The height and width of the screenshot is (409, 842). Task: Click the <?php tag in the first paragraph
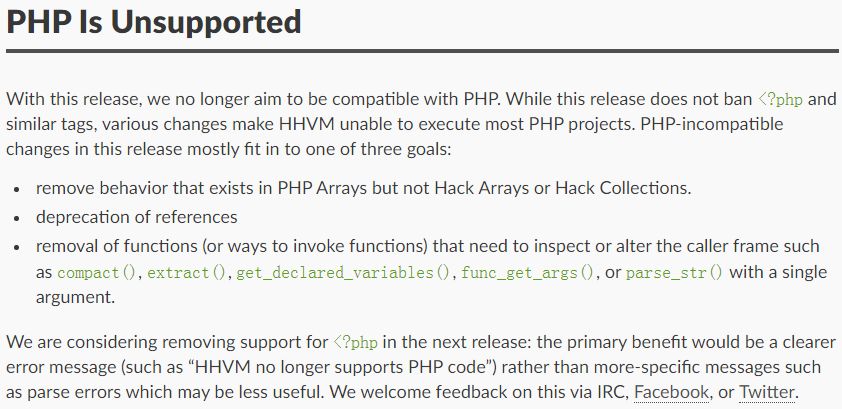click(x=782, y=101)
